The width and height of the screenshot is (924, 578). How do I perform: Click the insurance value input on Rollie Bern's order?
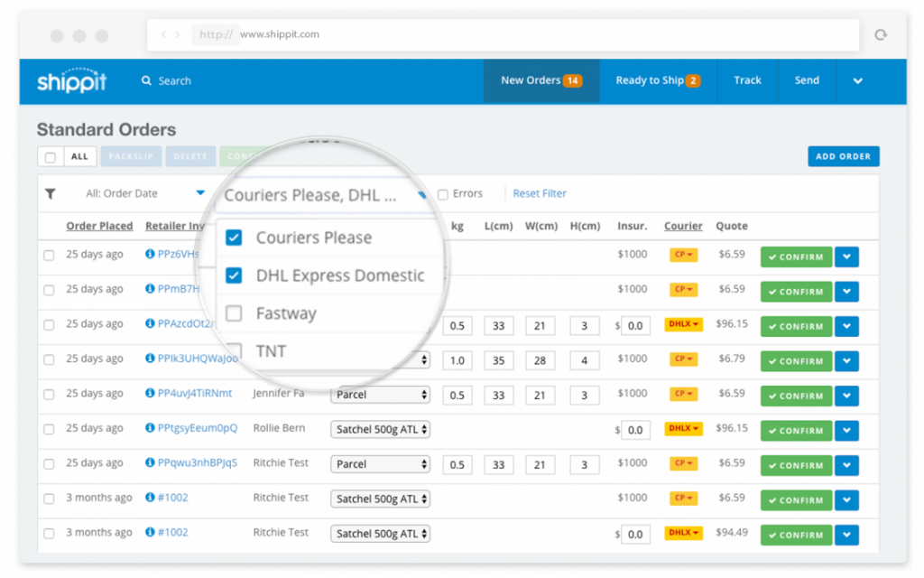634,429
